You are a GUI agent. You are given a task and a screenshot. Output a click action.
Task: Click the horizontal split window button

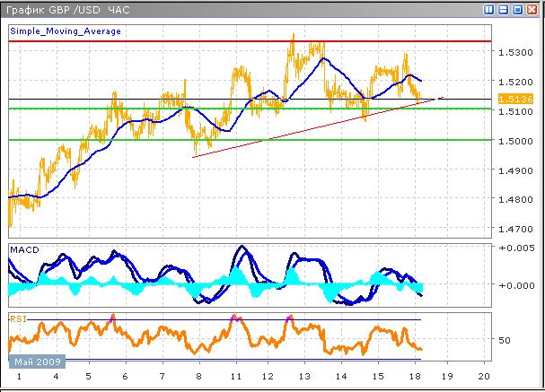[x=504, y=10]
